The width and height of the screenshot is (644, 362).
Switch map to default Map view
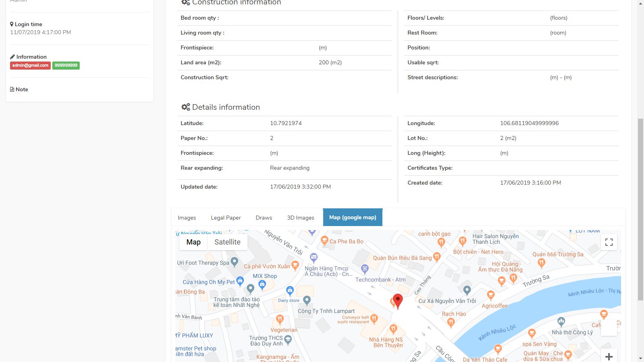point(193,242)
